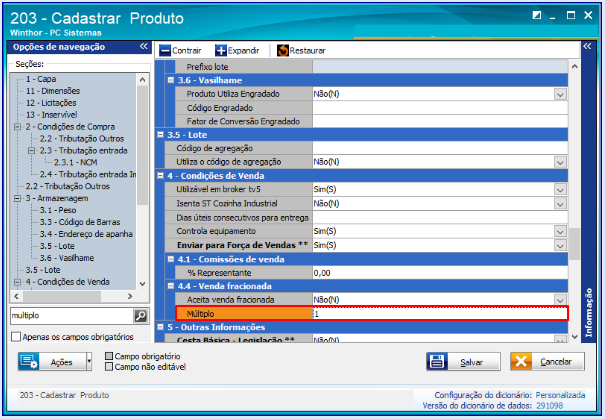Open Enviar para Força de Vendas dropdown
This screenshot has height=419, width=605.
point(560,245)
